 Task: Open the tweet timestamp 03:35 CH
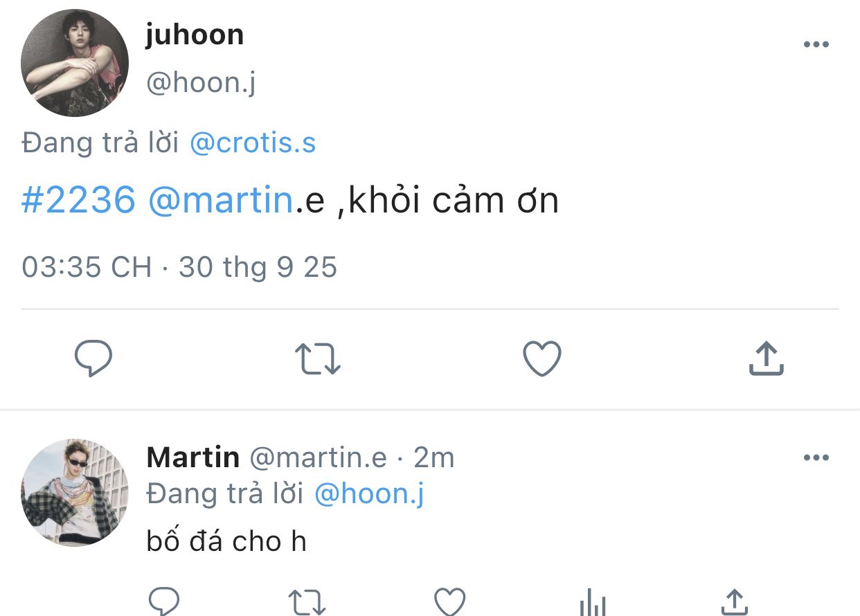click(87, 267)
